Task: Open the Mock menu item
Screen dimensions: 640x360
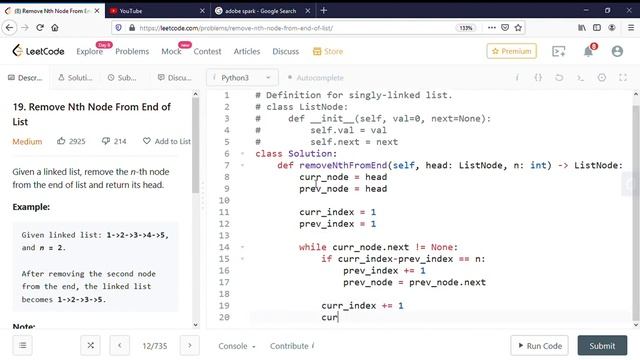Action: (x=171, y=51)
